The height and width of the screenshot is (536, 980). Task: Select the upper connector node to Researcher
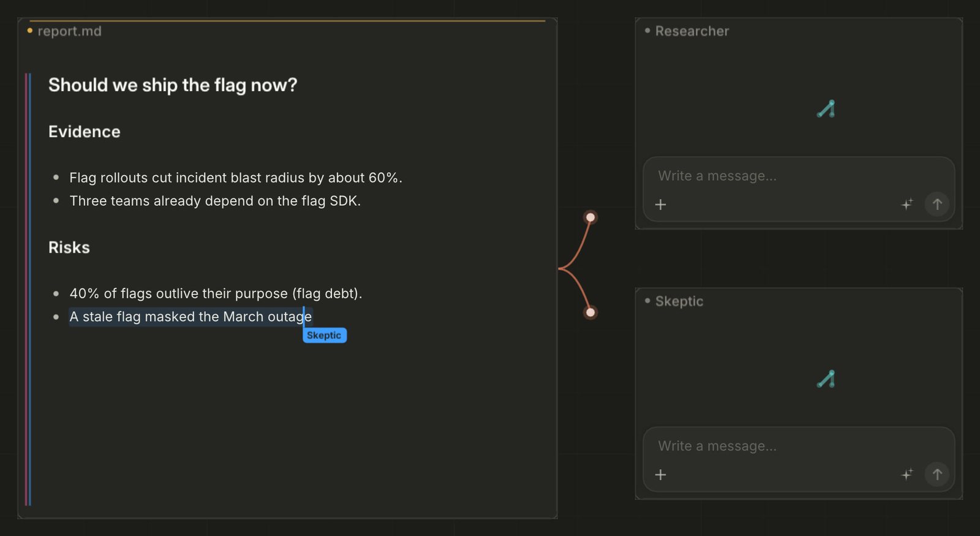click(590, 217)
